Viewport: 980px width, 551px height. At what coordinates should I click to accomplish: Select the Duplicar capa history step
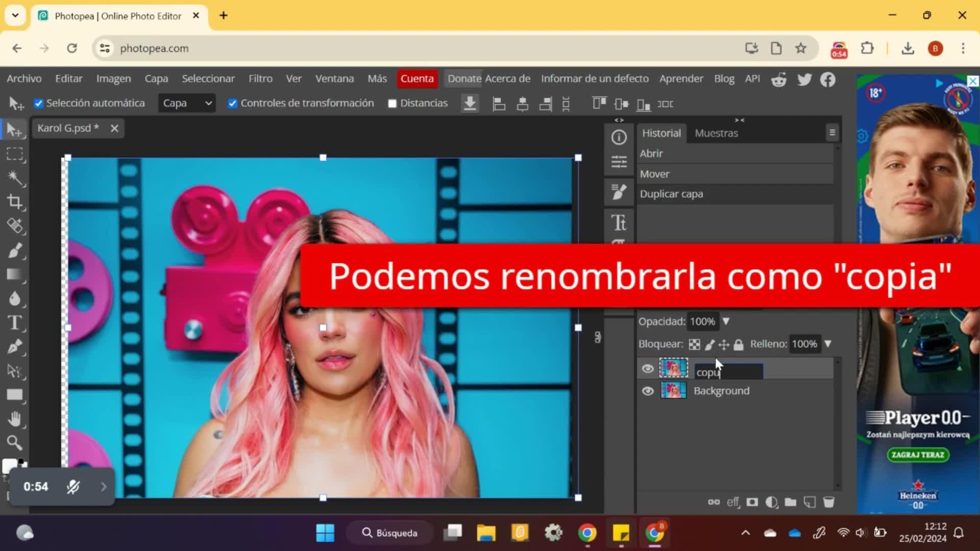coord(671,194)
